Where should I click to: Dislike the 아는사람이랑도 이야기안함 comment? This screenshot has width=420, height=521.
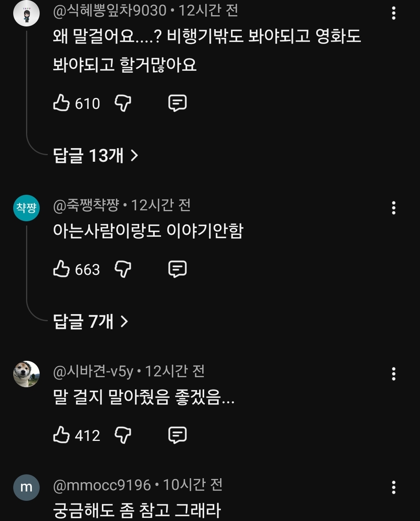click(123, 269)
